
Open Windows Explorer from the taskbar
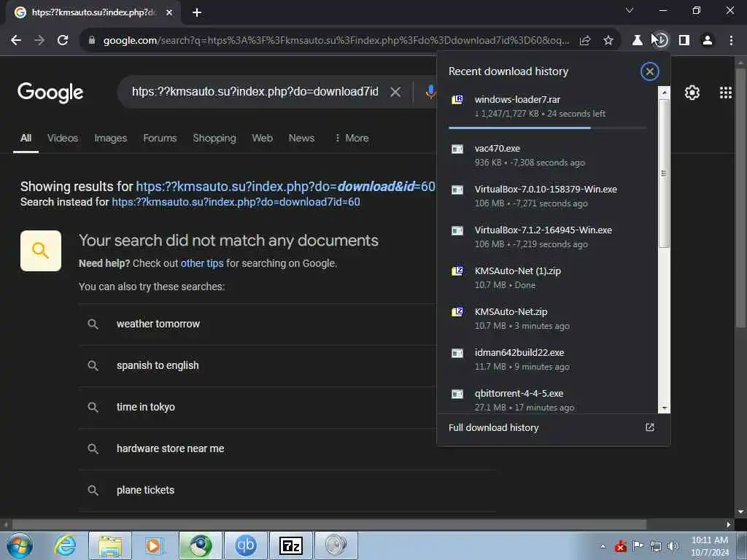click(x=110, y=545)
